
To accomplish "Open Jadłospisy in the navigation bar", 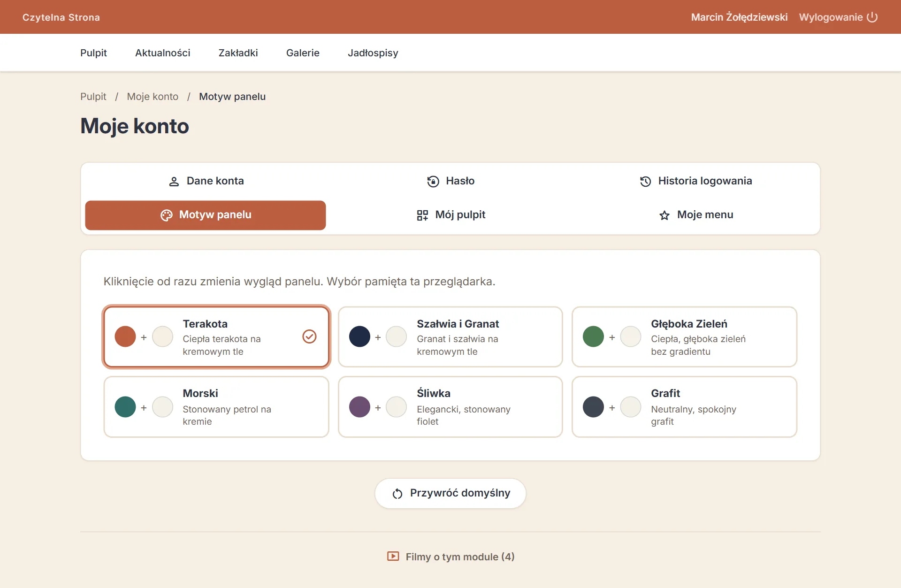I will [373, 53].
